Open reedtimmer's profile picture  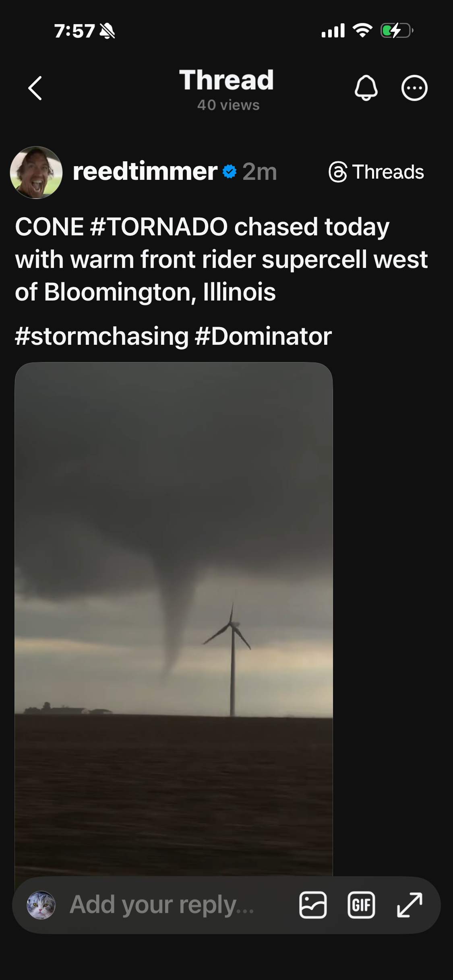[x=36, y=172]
